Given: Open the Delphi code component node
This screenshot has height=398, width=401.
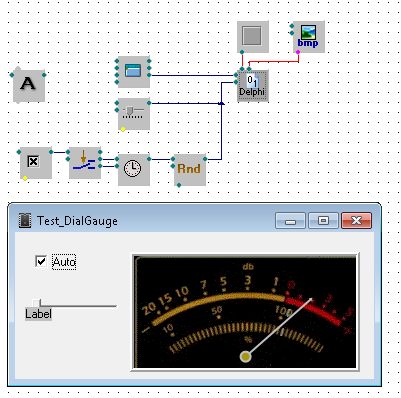Looking at the screenshot, I should point(253,86).
